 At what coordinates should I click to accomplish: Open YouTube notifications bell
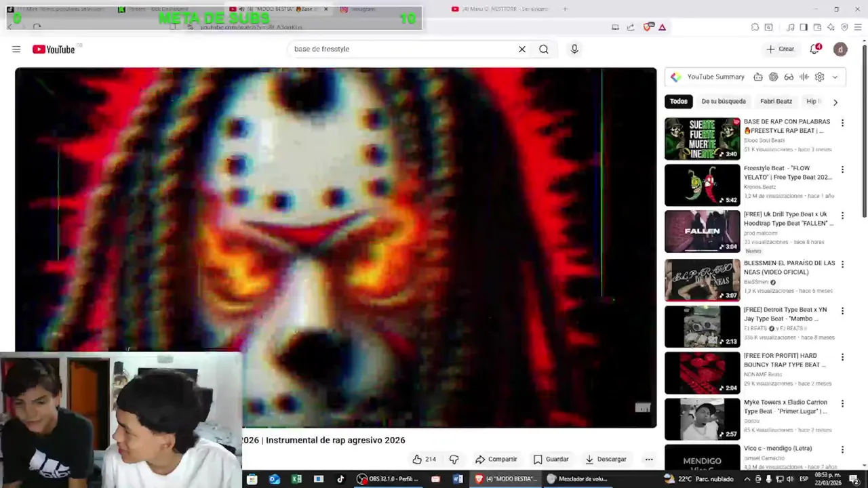coord(815,49)
